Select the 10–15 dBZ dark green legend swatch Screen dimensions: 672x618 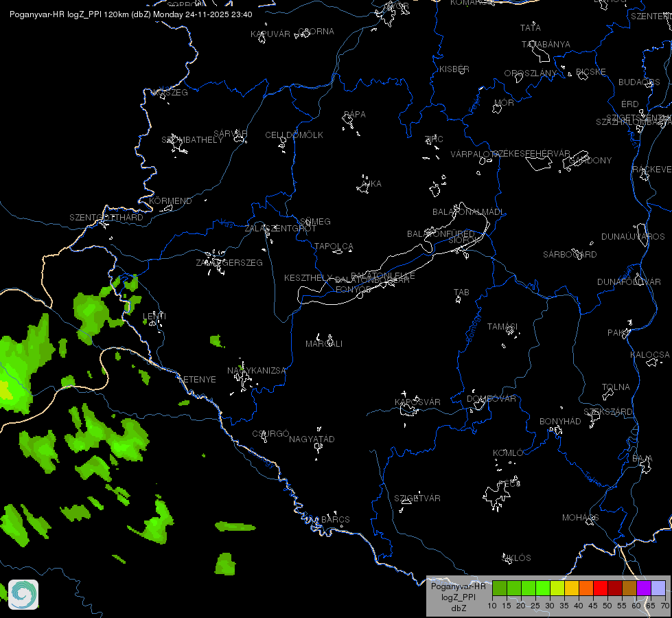click(500, 588)
